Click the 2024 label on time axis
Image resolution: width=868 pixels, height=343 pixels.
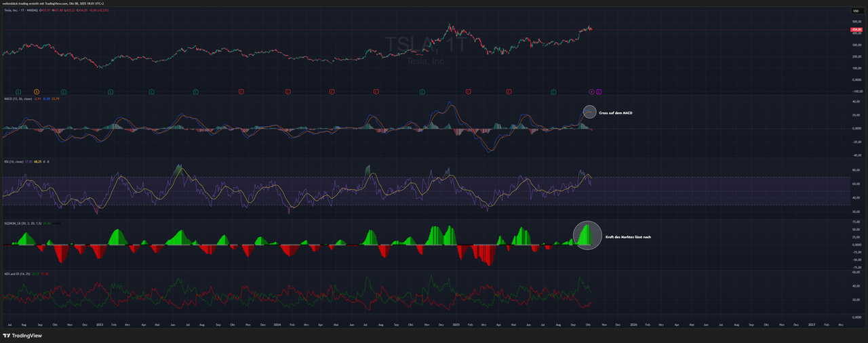click(x=277, y=325)
